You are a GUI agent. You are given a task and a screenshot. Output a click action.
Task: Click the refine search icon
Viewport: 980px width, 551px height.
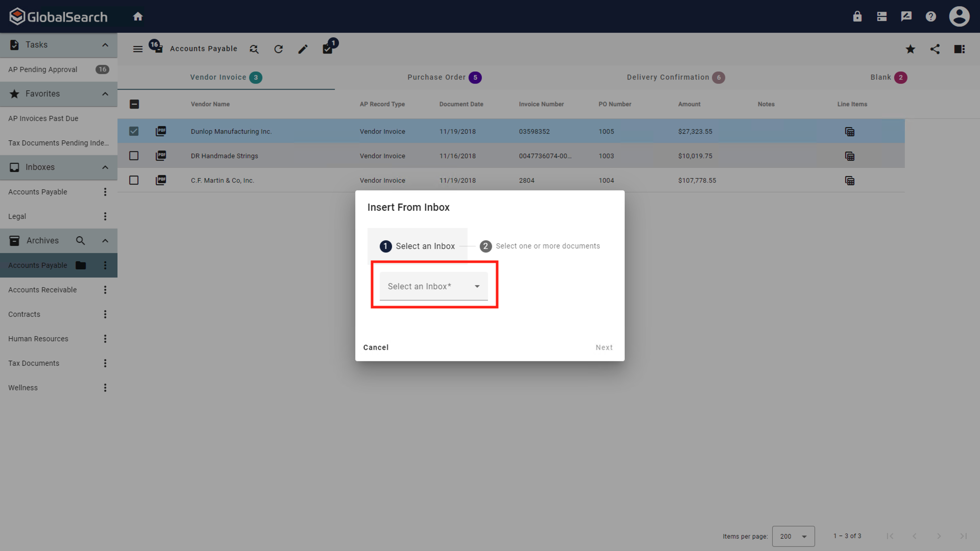254,49
